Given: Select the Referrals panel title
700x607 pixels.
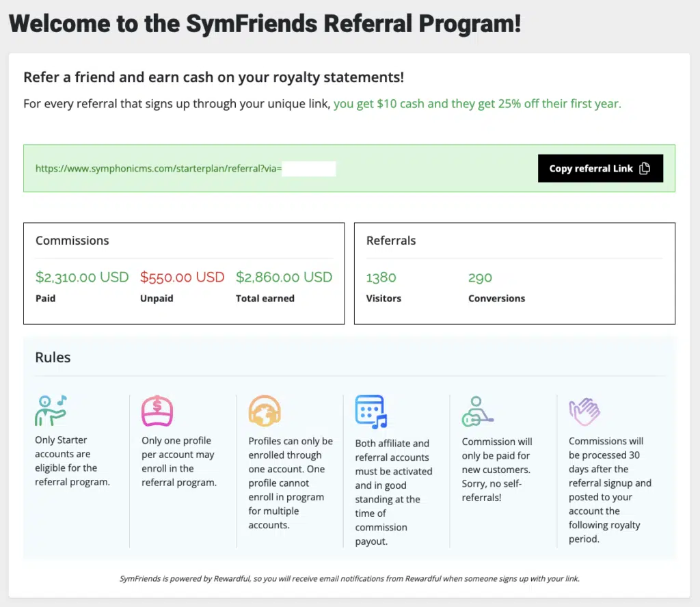Looking at the screenshot, I should click(x=391, y=241).
